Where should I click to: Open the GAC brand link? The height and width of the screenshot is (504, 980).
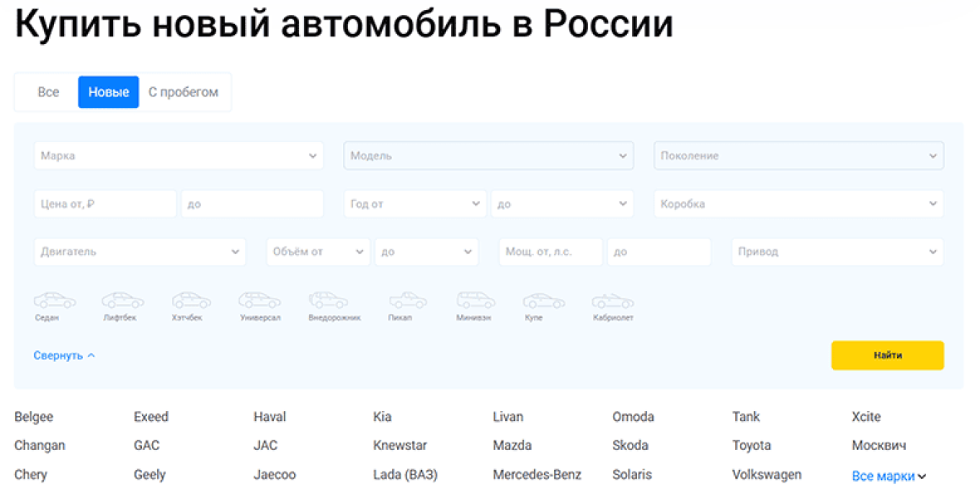click(147, 446)
